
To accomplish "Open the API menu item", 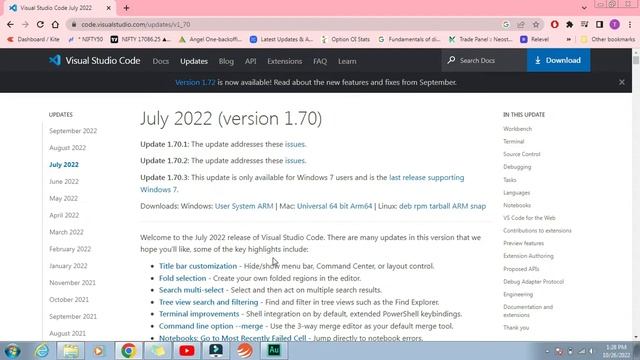I will tap(251, 61).
